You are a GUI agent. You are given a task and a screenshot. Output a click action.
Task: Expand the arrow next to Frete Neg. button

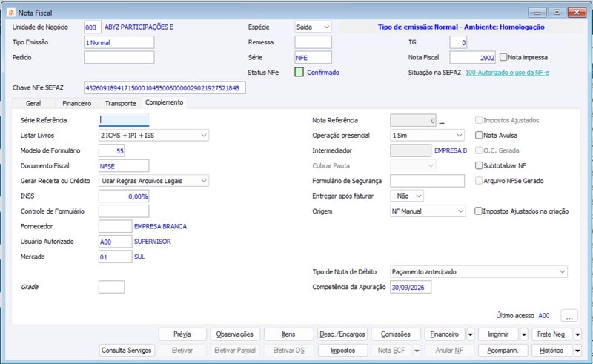coord(577,334)
